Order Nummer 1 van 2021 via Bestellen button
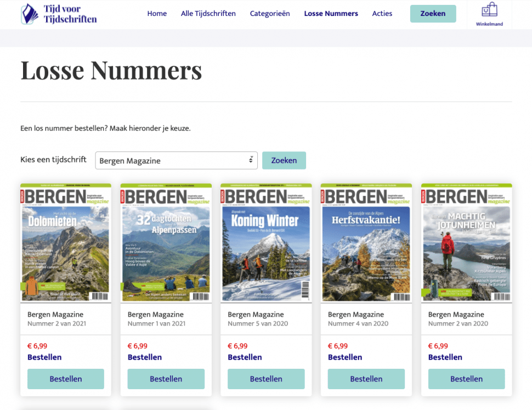The image size is (532, 410). [166, 379]
